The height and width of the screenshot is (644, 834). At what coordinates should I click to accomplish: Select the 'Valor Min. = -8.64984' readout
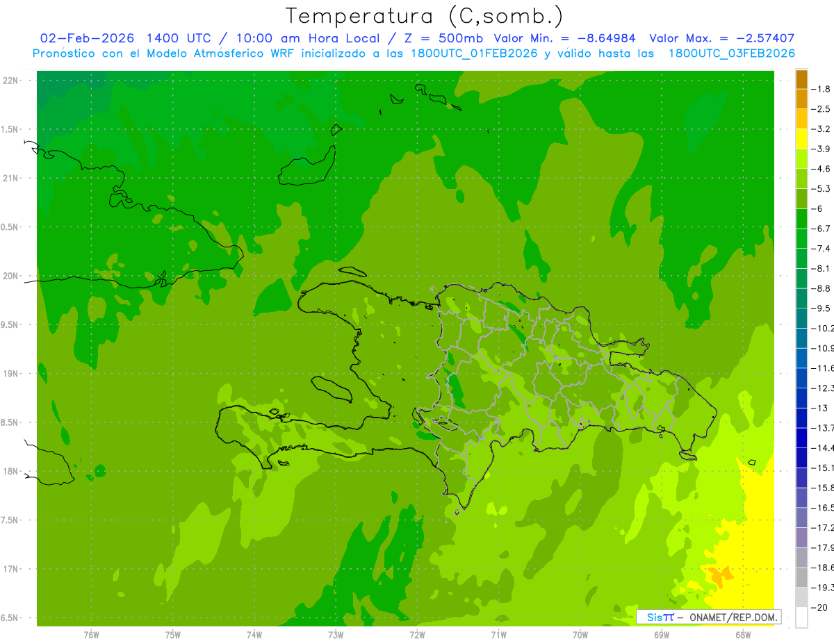pos(564,39)
